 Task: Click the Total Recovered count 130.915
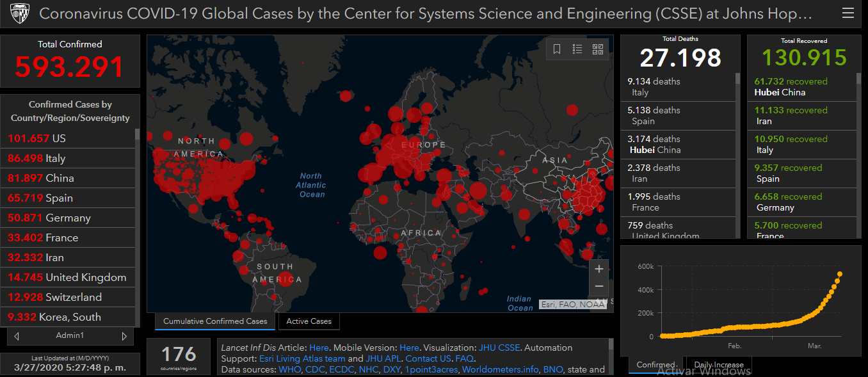[804, 58]
